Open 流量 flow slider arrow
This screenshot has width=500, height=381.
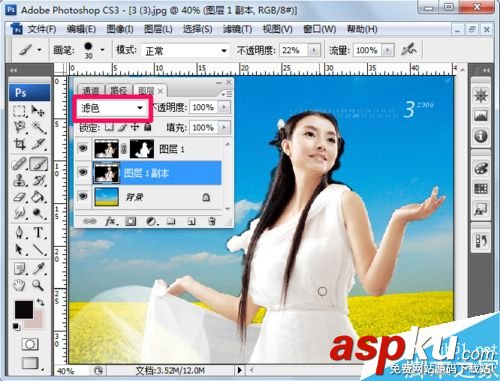pyautogui.click(x=387, y=50)
